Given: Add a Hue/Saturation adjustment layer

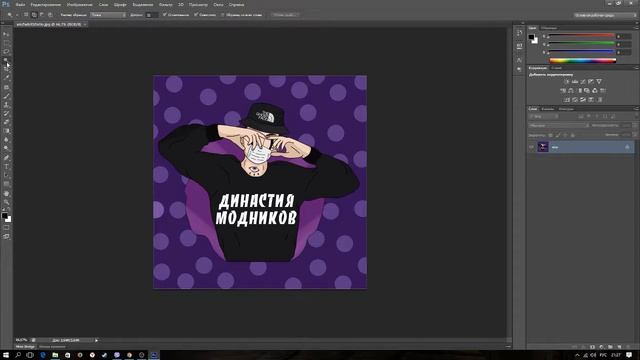Looking at the screenshot, I should pyautogui.click(x=563, y=91).
